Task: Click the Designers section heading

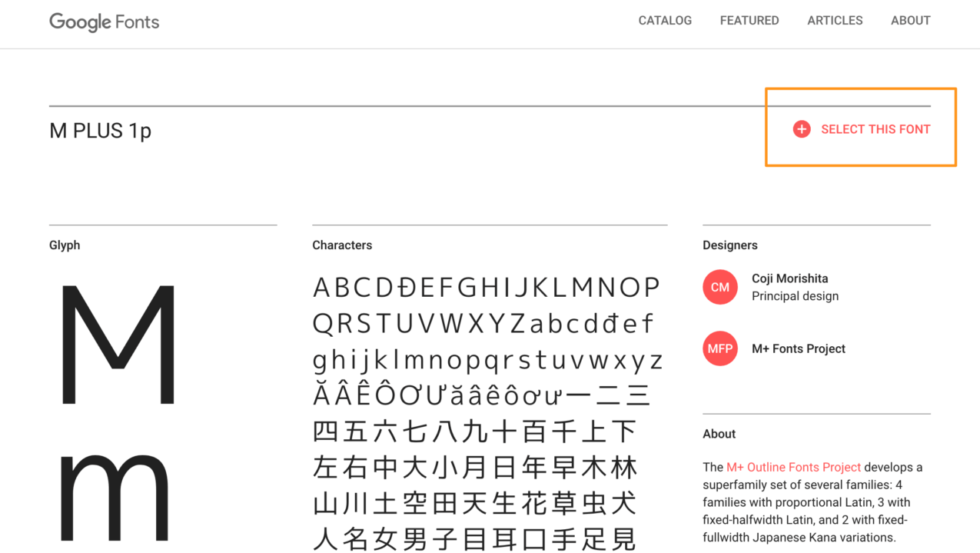Action: pos(729,245)
